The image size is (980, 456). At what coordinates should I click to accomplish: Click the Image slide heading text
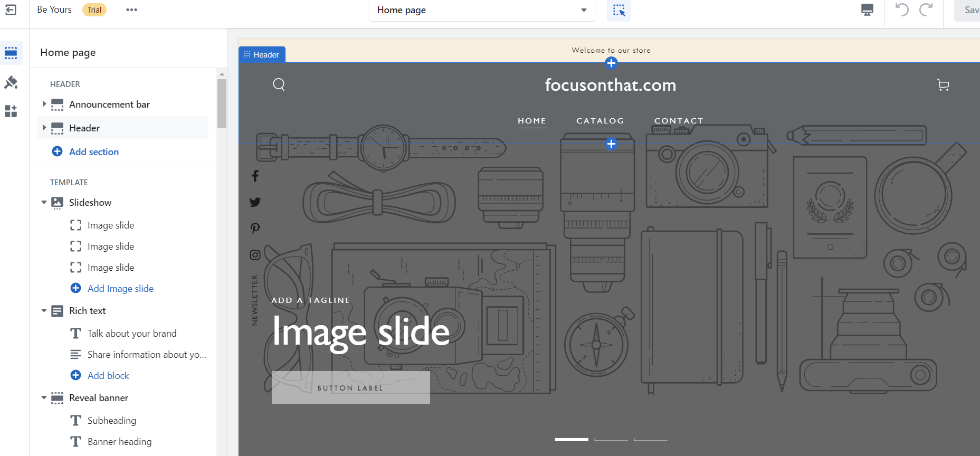click(361, 332)
